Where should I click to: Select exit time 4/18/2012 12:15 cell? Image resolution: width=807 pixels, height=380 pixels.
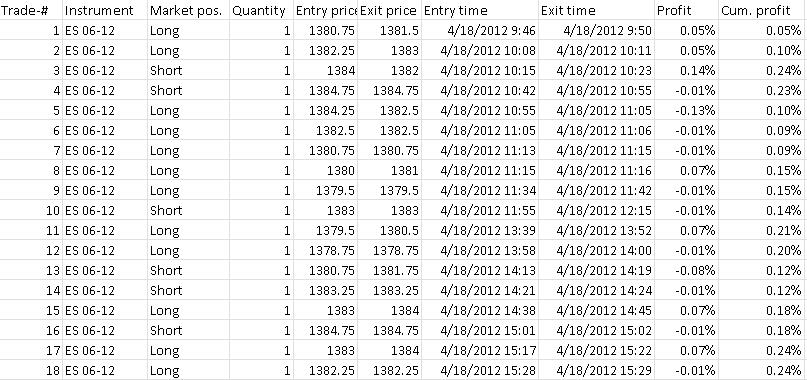click(x=597, y=211)
